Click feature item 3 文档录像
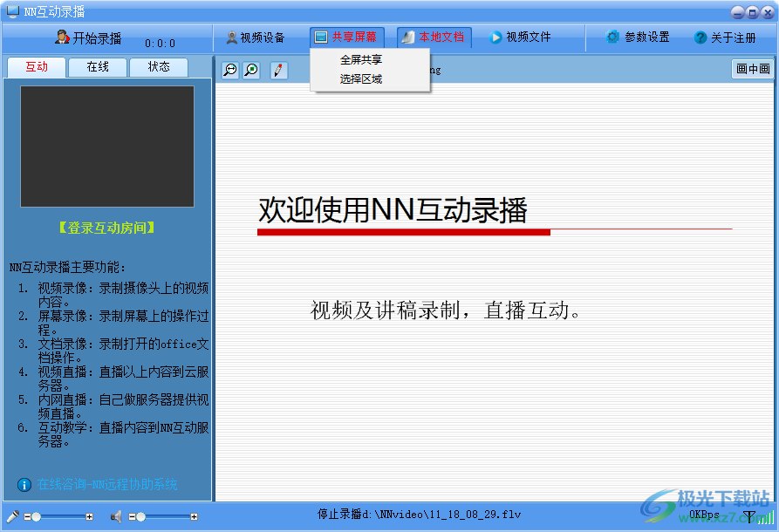The image size is (779, 532). coord(113,351)
